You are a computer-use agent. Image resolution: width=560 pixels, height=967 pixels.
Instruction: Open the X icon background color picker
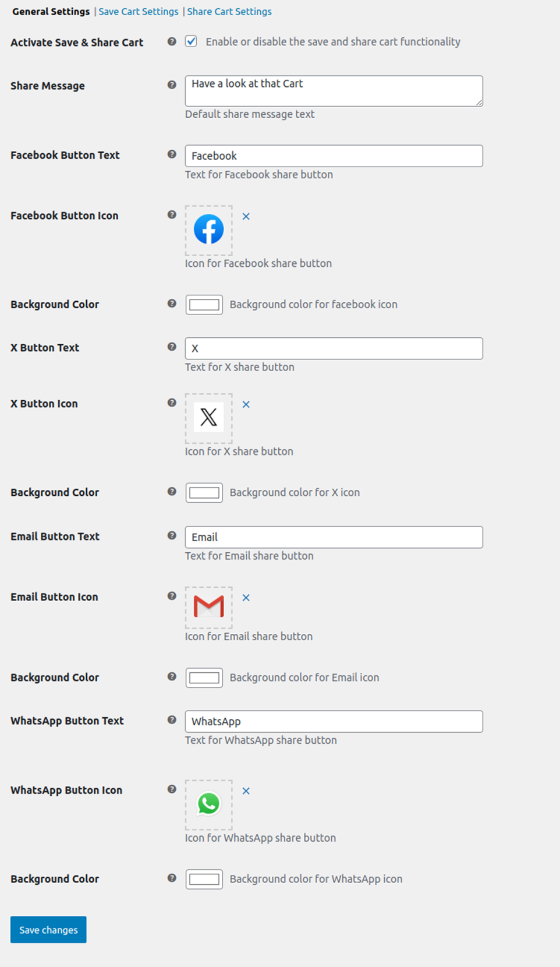tap(204, 493)
